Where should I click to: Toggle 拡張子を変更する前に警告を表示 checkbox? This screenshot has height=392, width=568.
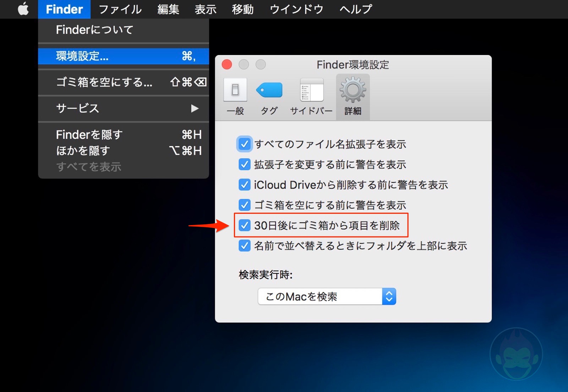[244, 164]
